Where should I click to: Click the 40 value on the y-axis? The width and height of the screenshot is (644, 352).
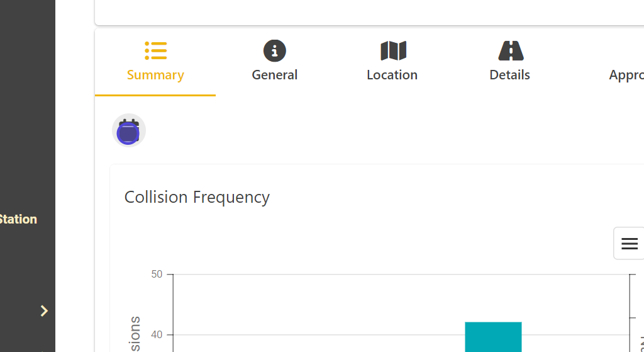point(157,334)
